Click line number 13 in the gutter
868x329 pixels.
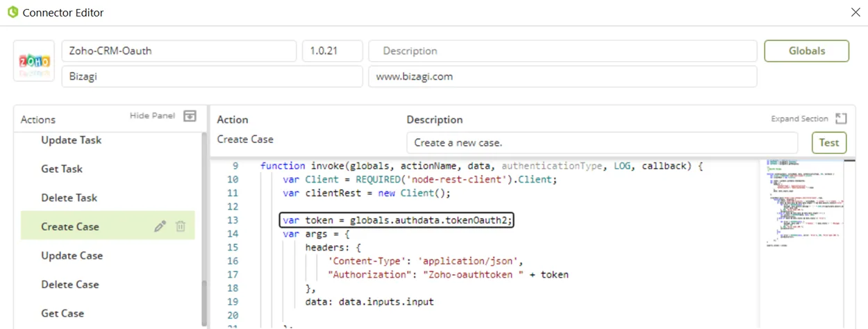coord(233,220)
